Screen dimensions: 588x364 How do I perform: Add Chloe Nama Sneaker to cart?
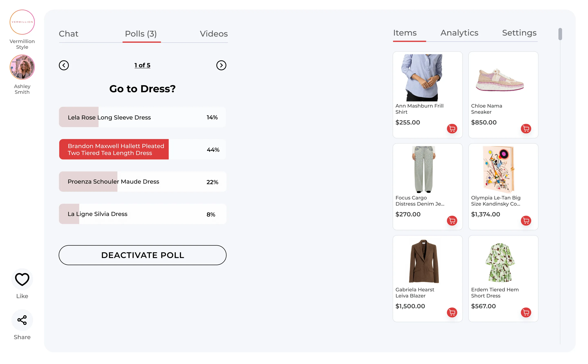pos(526,129)
